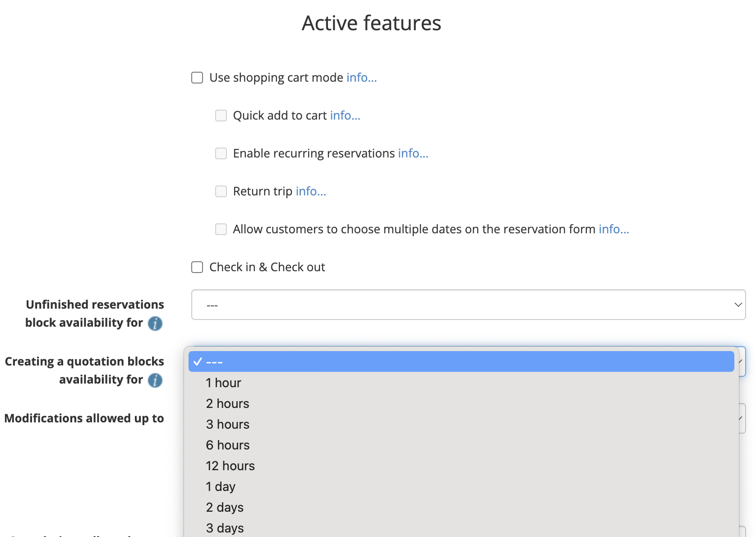756x537 pixels.
Task: Open info link for shopping cart mode
Action: pyautogui.click(x=361, y=78)
